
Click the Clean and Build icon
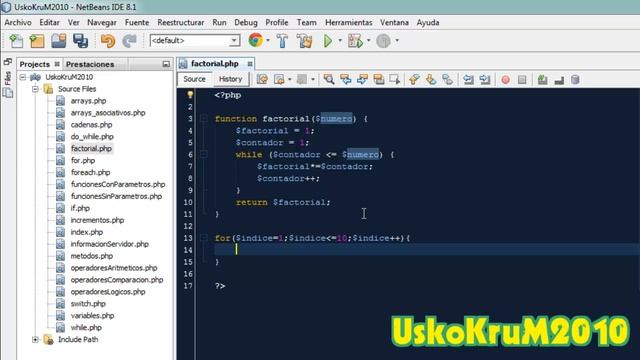pyautogui.click(x=304, y=41)
